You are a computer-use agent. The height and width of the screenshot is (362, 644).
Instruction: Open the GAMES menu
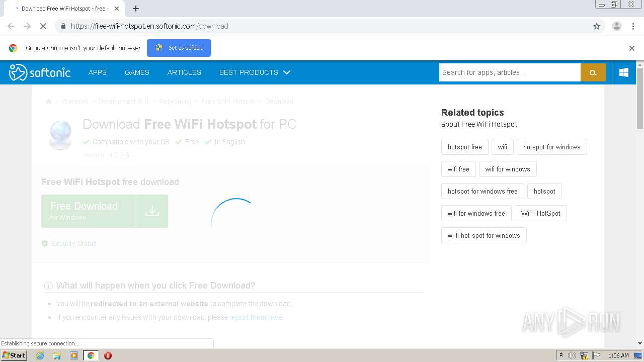[137, 72]
